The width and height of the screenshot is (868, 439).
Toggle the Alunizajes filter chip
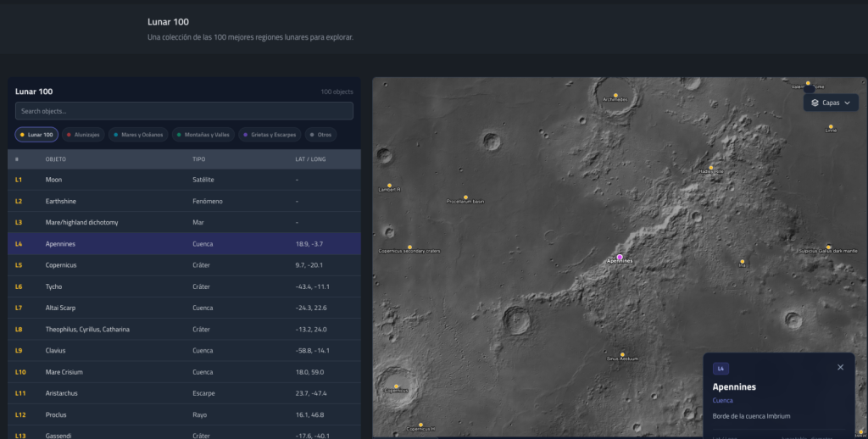[x=83, y=135]
